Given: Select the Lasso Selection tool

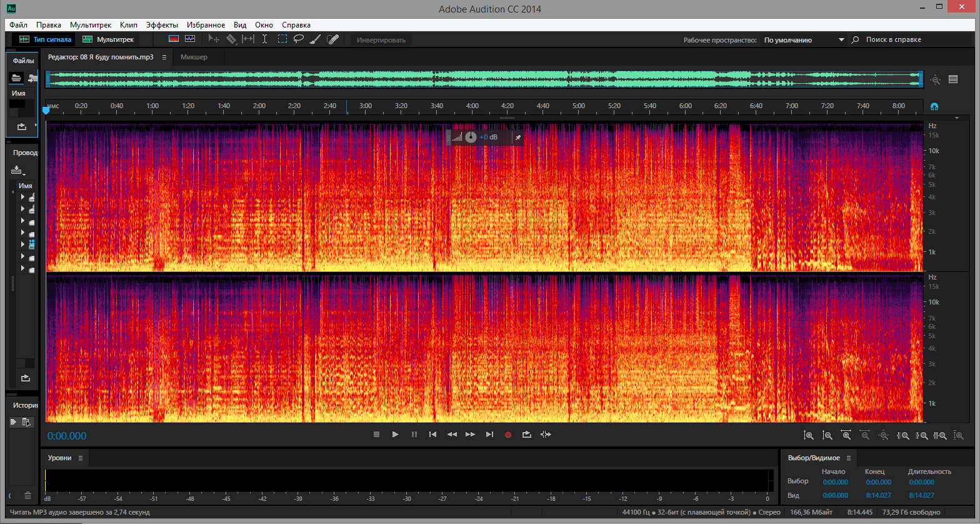Looking at the screenshot, I should point(299,39).
